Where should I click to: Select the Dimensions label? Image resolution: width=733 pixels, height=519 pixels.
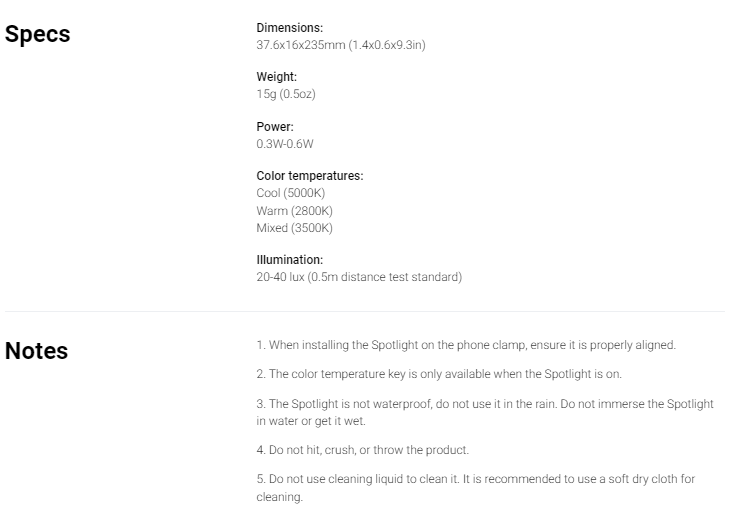pyautogui.click(x=289, y=28)
